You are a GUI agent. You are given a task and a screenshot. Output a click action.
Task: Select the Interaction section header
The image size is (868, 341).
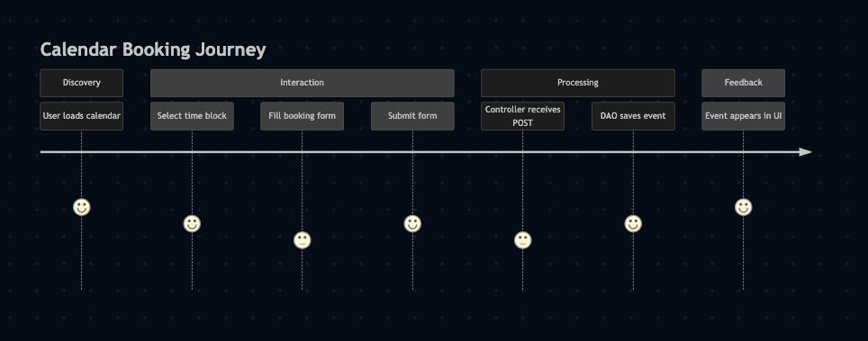[x=303, y=83]
